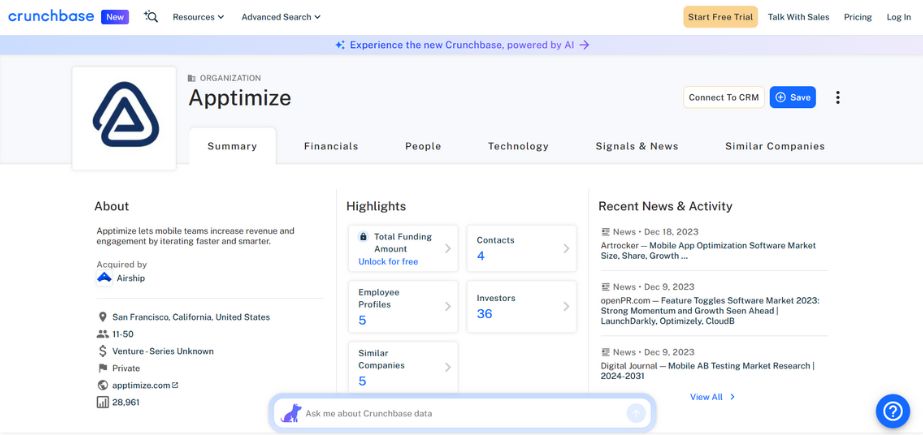This screenshot has width=923, height=435.
Task: Expand the Resources dropdown menu
Action: tap(198, 17)
